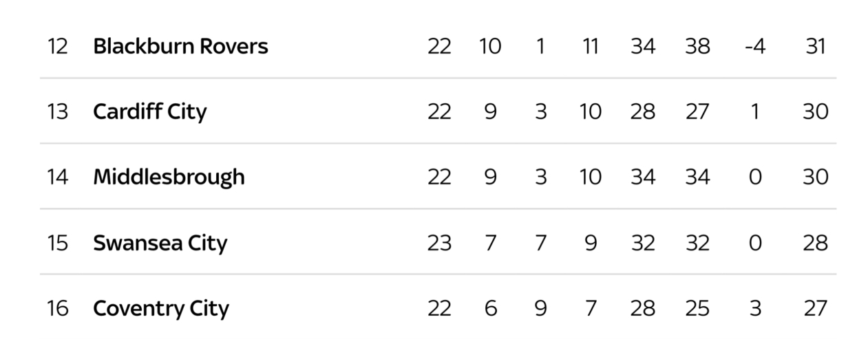Select position number 13 in the table
Viewport: 868px width, 344px height.
pyautogui.click(x=58, y=111)
